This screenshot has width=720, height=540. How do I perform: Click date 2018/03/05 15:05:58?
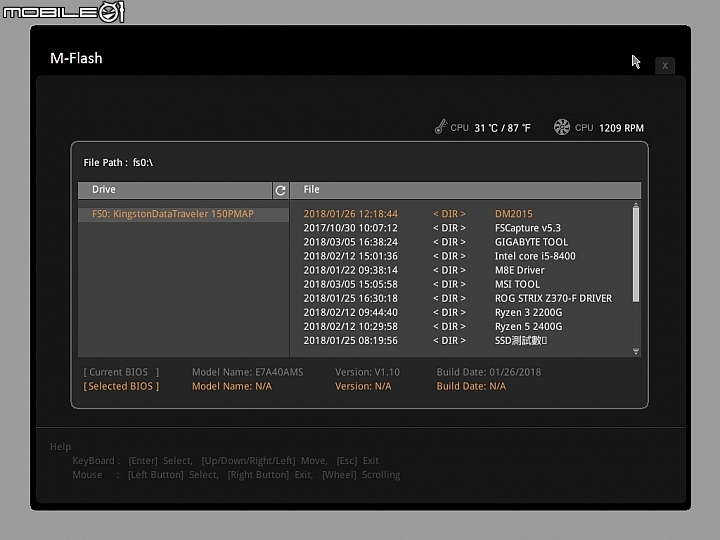point(350,284)
